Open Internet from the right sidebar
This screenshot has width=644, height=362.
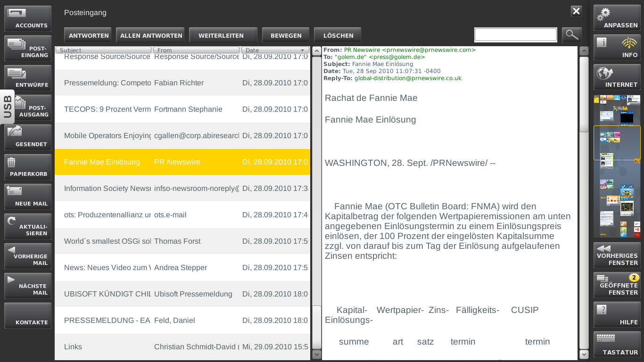[617, 78]
